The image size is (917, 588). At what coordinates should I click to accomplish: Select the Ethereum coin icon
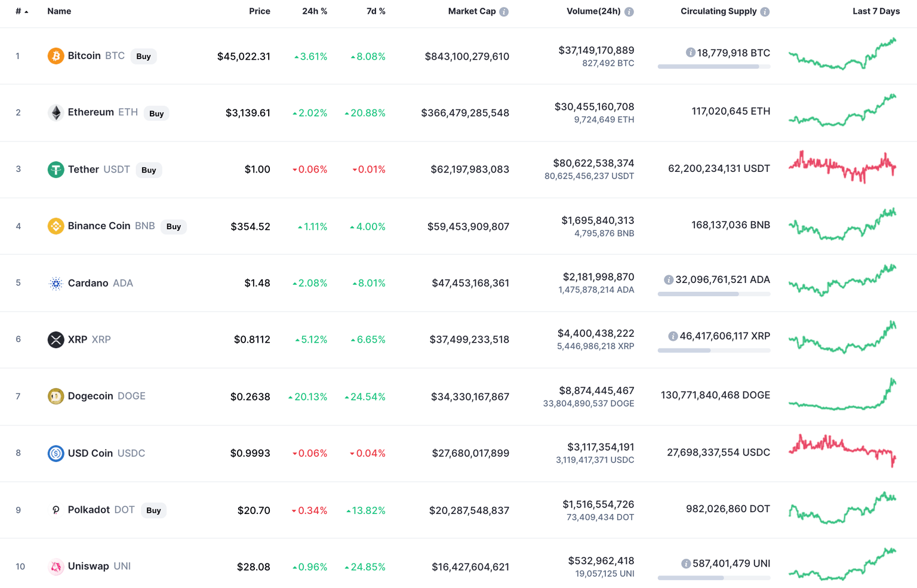[56, 112]
